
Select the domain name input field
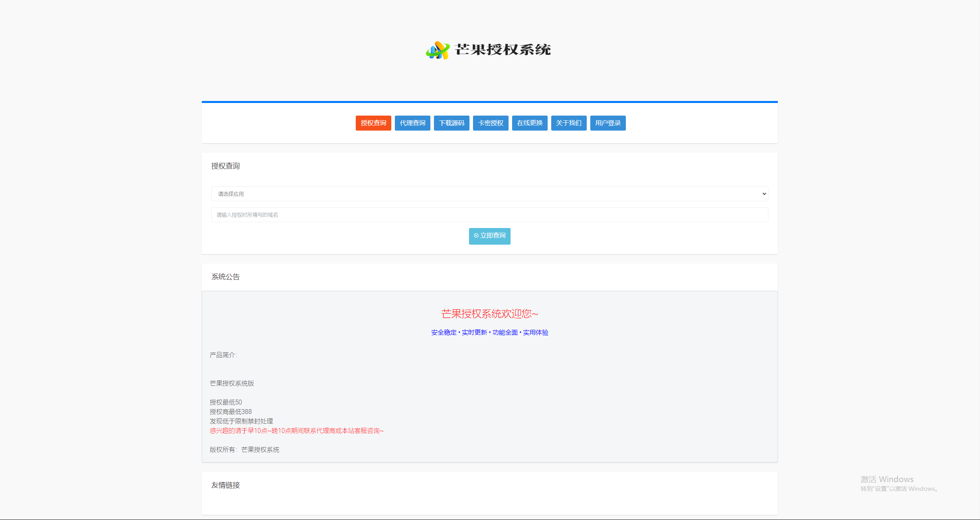pos(489,214)
